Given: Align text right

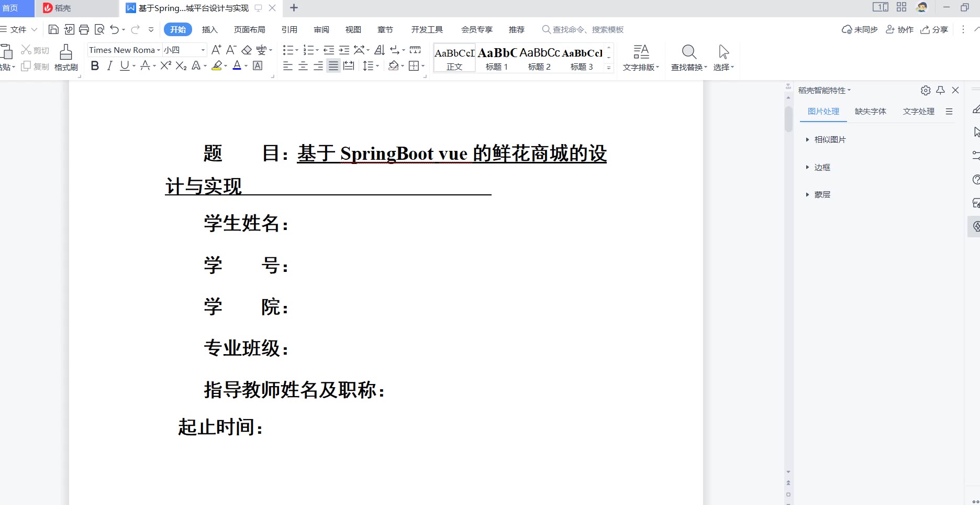Looking at the screenshot, I should [318, 65].
